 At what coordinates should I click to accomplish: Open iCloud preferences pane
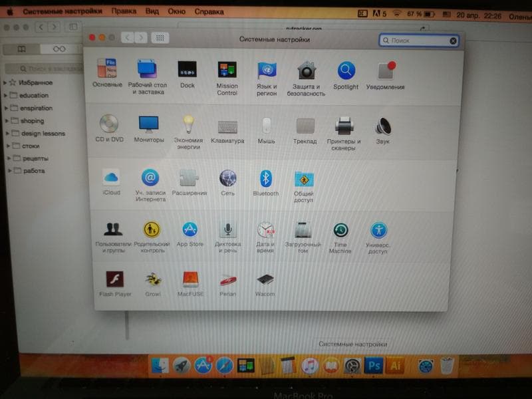coord(111,182)
